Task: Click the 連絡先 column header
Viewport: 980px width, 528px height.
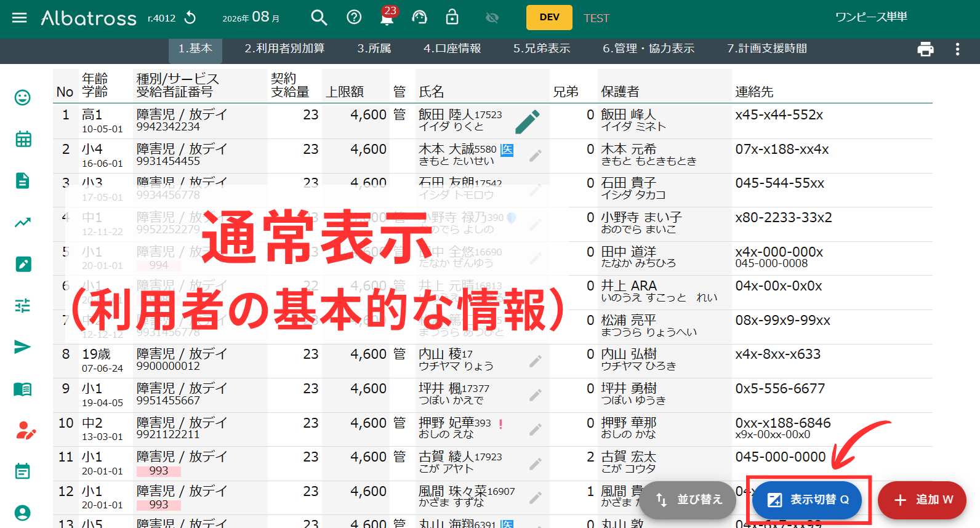Action: pos(754,92)
